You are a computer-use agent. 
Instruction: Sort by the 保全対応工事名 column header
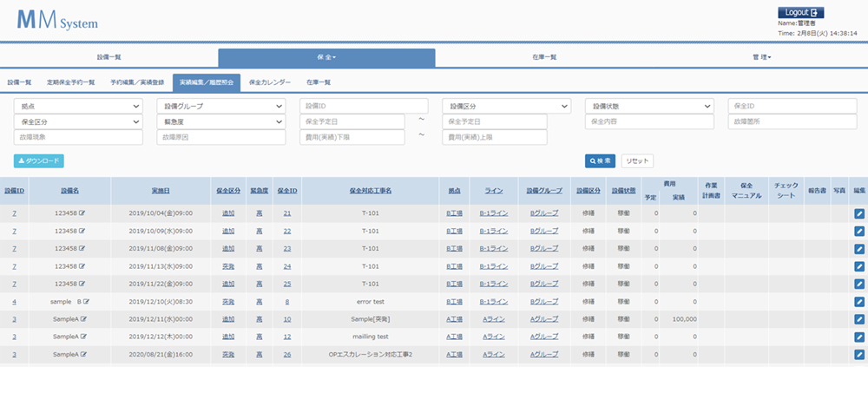[371, 190]
